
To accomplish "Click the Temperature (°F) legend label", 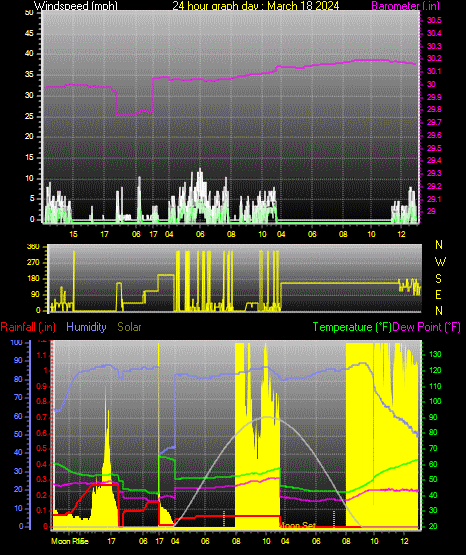I will click(x=352, y=327).
